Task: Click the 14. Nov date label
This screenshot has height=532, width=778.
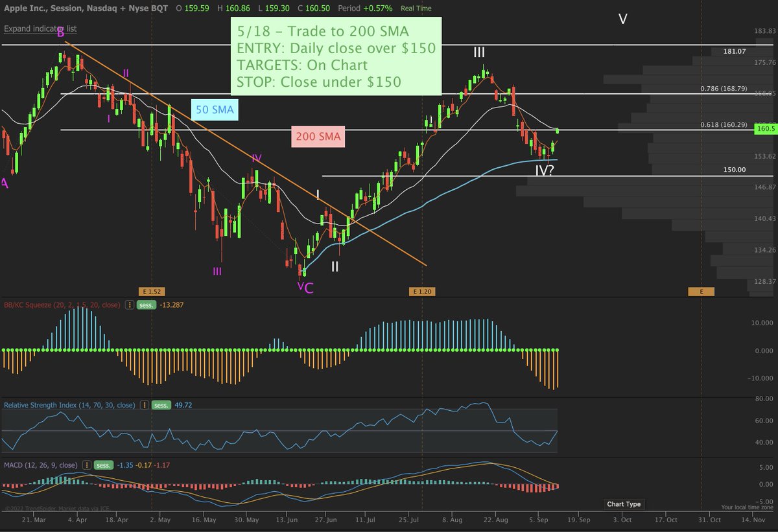Action: click(x=753, y=520)
